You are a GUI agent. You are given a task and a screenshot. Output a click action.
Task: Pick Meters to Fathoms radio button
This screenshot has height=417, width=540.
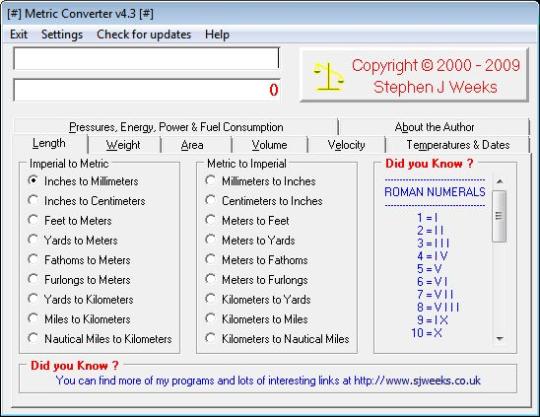point(257,260)
